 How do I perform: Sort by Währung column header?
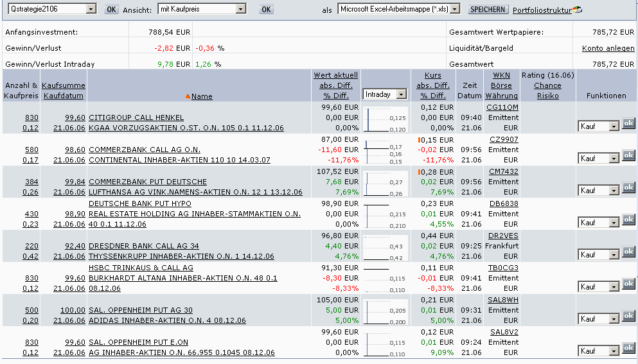pos(501,96)
